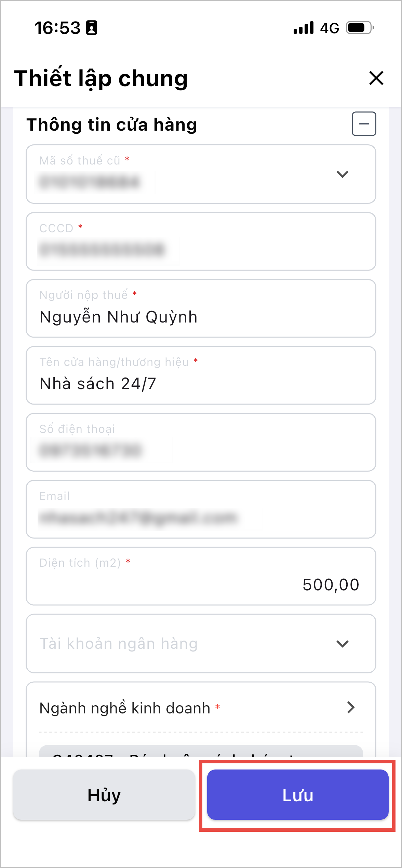This screenshot has width=402, height=868.
Task: Tap the cellular signal bars icon
Action: [x=303, y=28]
